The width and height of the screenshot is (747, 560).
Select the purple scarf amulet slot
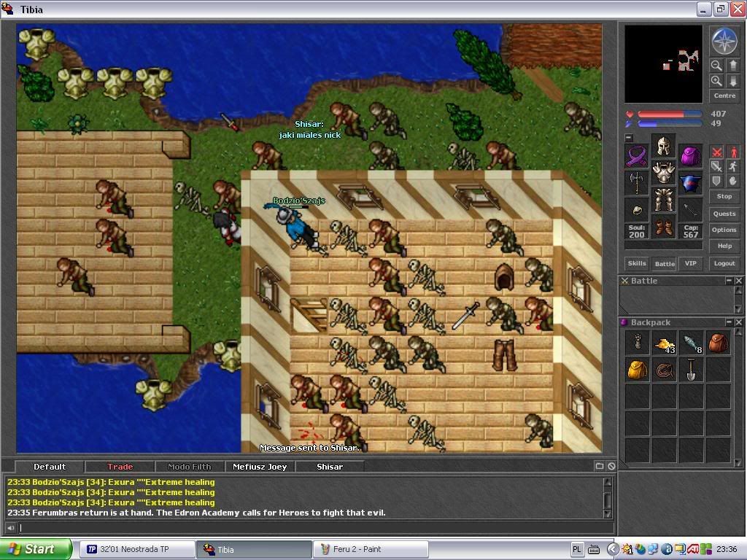[x=636, y=157]
